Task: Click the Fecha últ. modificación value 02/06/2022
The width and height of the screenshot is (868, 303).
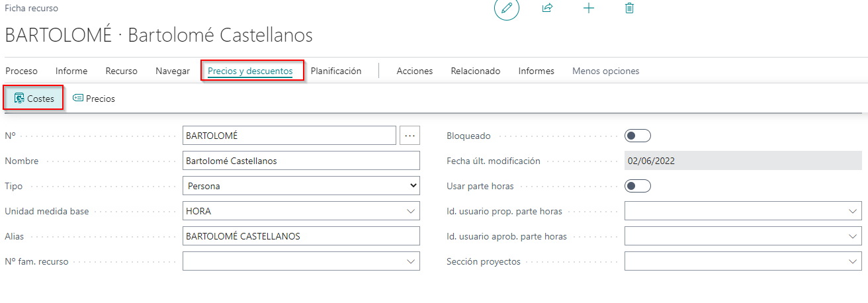Action: (x=743, y=161)
